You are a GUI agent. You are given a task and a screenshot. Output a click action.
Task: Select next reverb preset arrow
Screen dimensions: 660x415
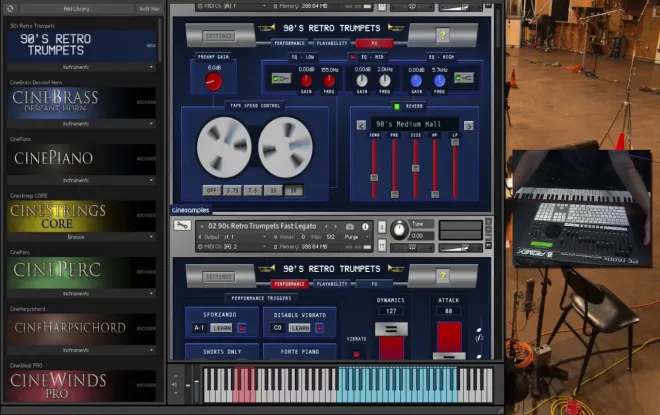click(468, 125)
